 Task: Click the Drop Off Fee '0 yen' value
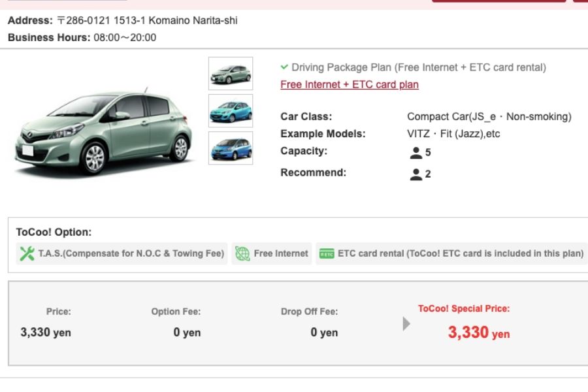(x=324, y=333)
